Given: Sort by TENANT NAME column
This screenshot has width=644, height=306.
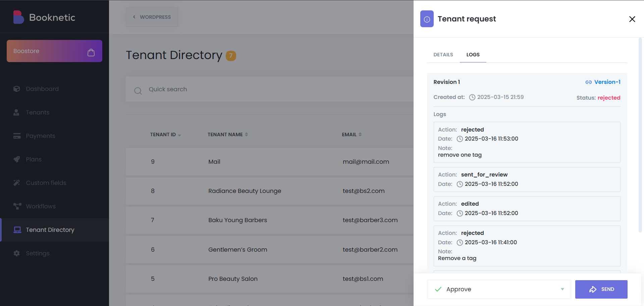Looking at the screenshot, I should [x=228, y=135].
